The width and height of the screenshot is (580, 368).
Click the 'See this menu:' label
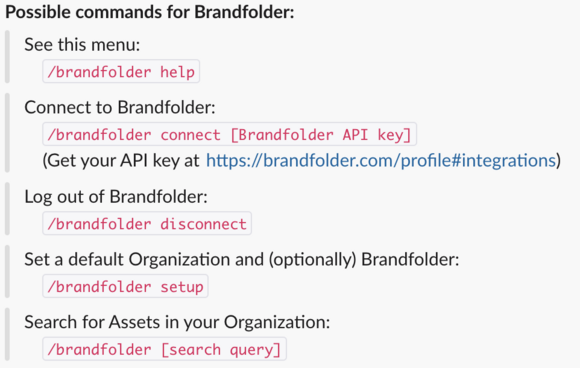(x=82, y=45)
